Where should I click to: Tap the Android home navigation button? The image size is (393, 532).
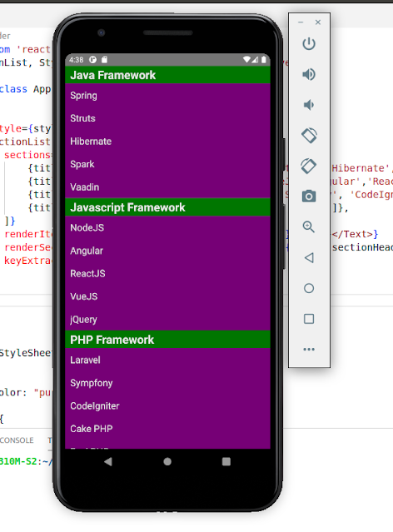(167, 461)
